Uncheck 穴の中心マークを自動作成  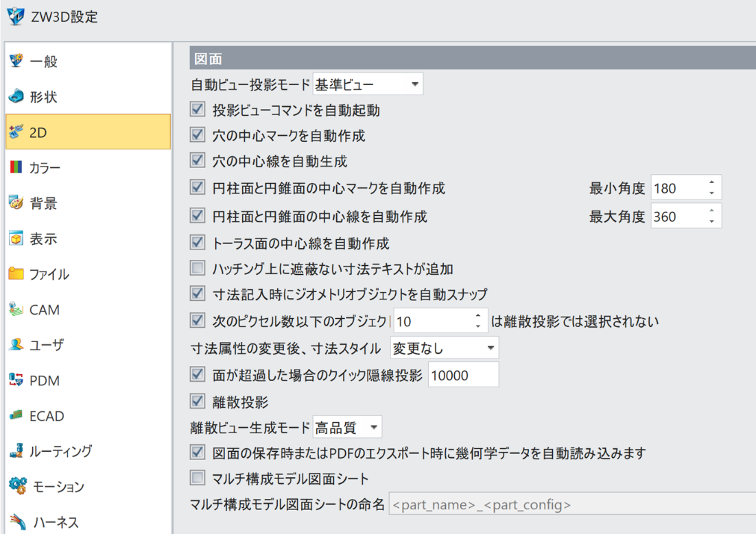tap(198, 136)
